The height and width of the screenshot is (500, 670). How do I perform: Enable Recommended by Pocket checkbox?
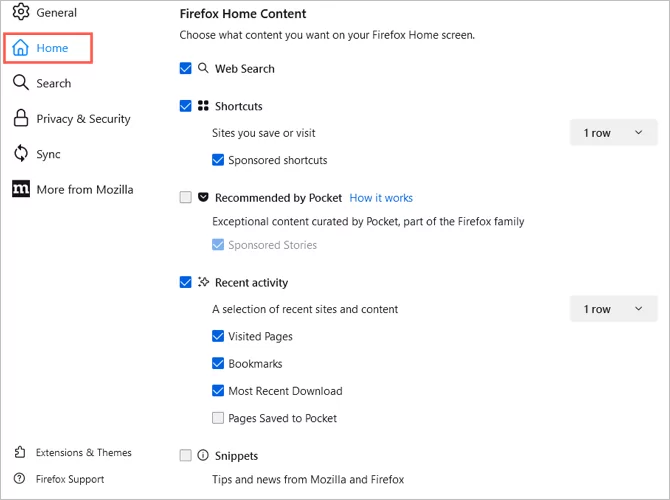click(x=185, y=198)
